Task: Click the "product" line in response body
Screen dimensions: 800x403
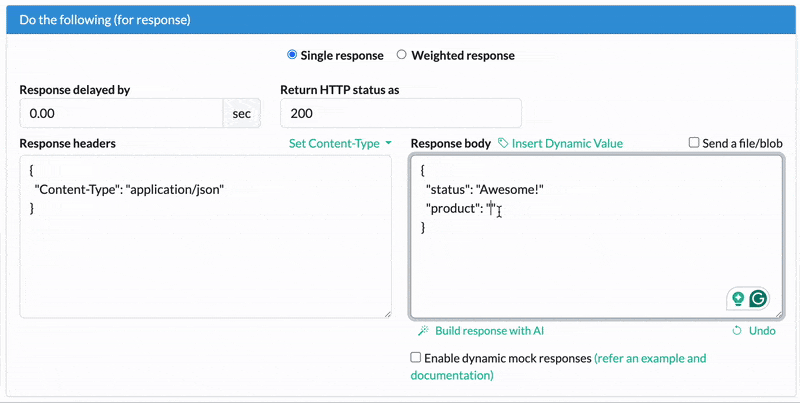Action: click(461, 209)
